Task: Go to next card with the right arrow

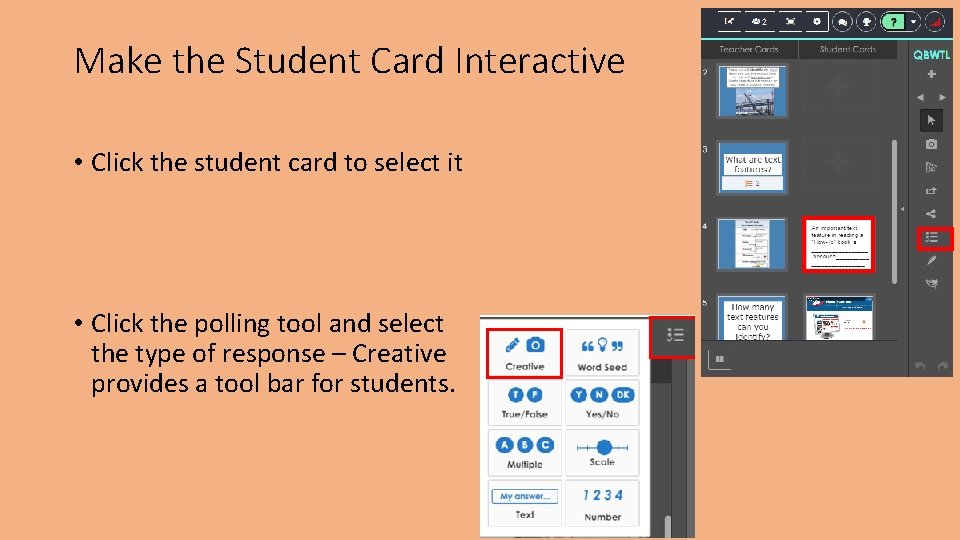Action: (x=942, y=97)
